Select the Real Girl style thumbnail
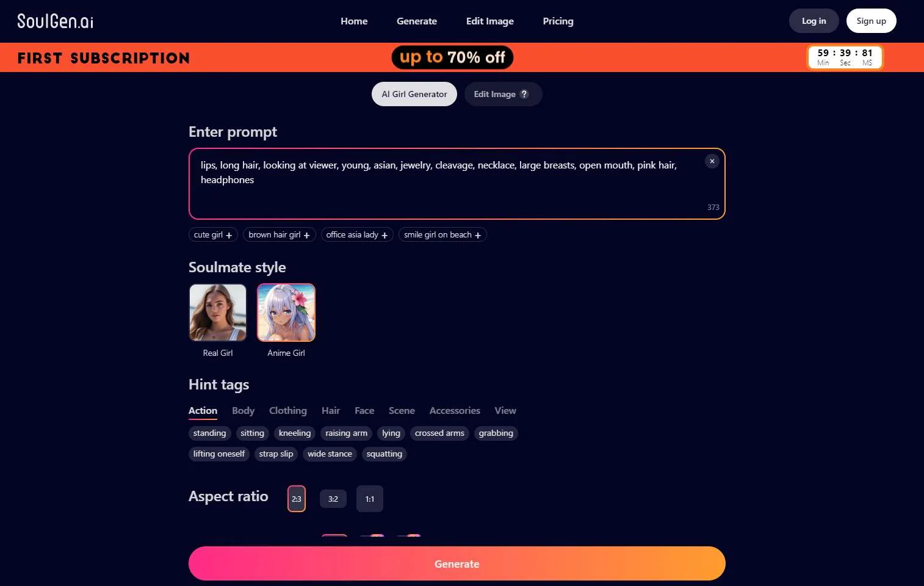This screenshot has width=924, height=586. (x=218, y=313)
